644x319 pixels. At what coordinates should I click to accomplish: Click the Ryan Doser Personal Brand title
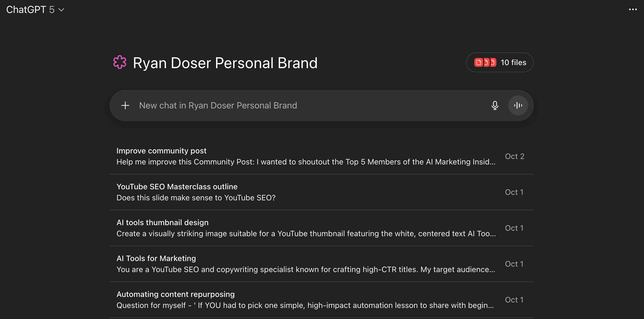(225, 63)
